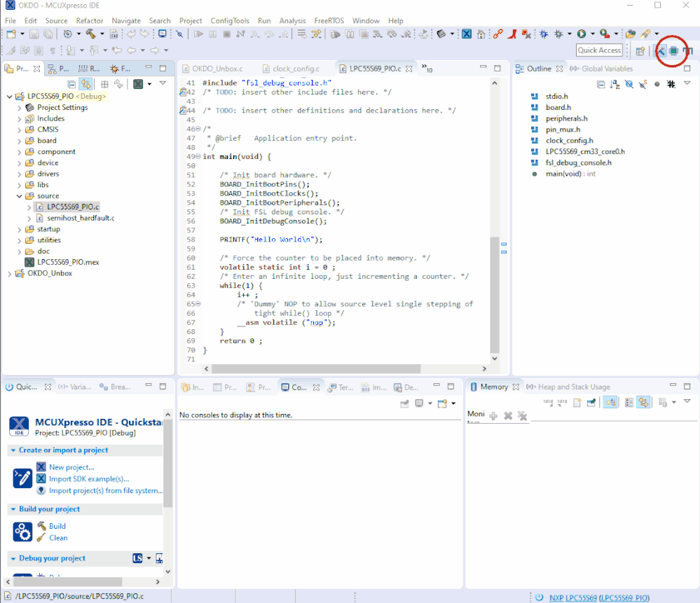This screenshot has width=700, height=603.
Task: Select main(void) : int in Outline
Action: pos(570,174)
